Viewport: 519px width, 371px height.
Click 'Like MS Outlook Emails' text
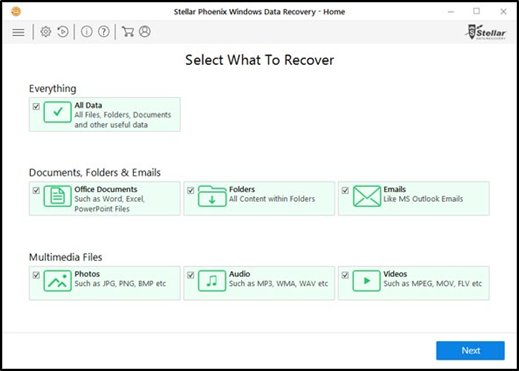(423, 199)
